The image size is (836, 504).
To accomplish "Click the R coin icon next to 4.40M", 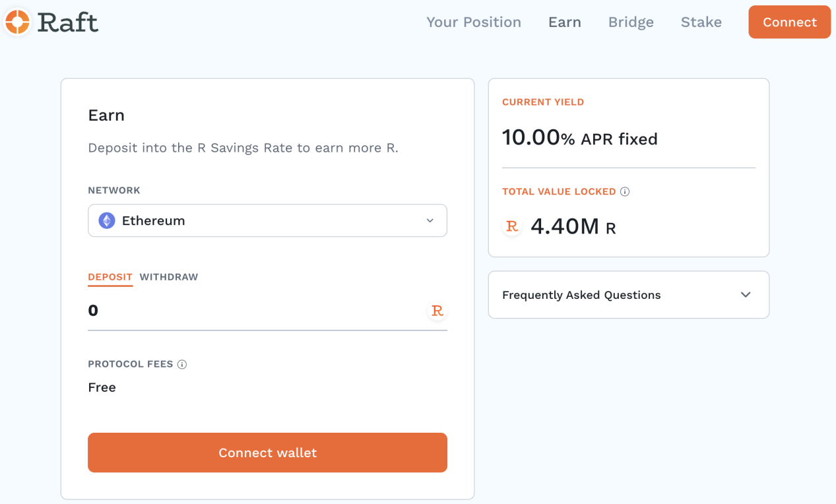I will coord(511,226).
